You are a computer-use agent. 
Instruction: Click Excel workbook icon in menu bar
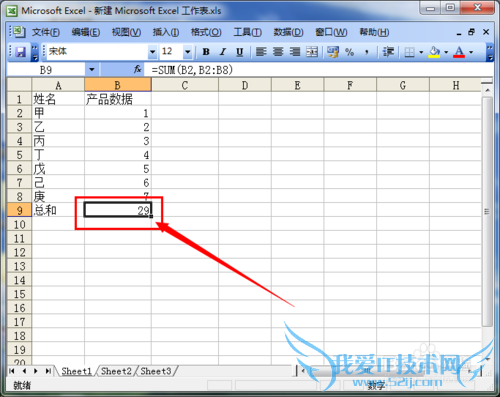coord(19,32)
